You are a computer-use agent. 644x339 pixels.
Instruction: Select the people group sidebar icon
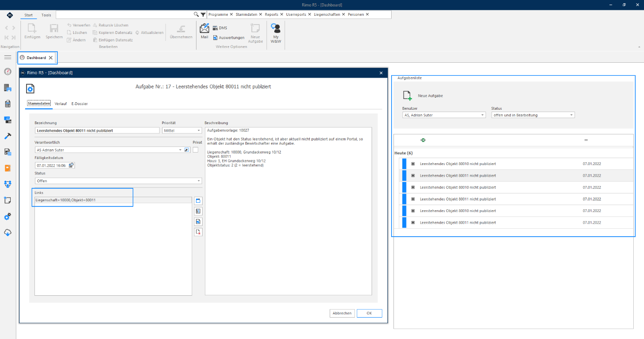point(7,184)
